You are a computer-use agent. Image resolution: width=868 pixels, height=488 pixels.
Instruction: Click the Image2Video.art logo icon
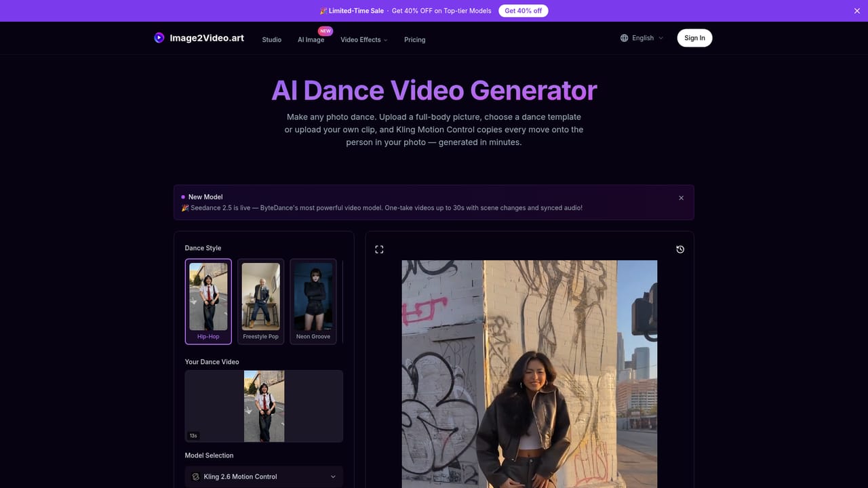pyautogui.click(x=159, y=38)
